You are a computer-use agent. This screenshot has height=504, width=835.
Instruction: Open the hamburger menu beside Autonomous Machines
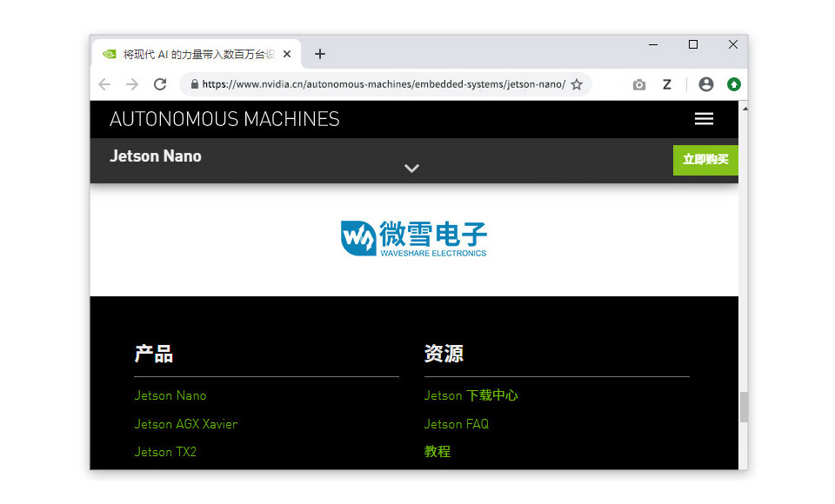704,119
